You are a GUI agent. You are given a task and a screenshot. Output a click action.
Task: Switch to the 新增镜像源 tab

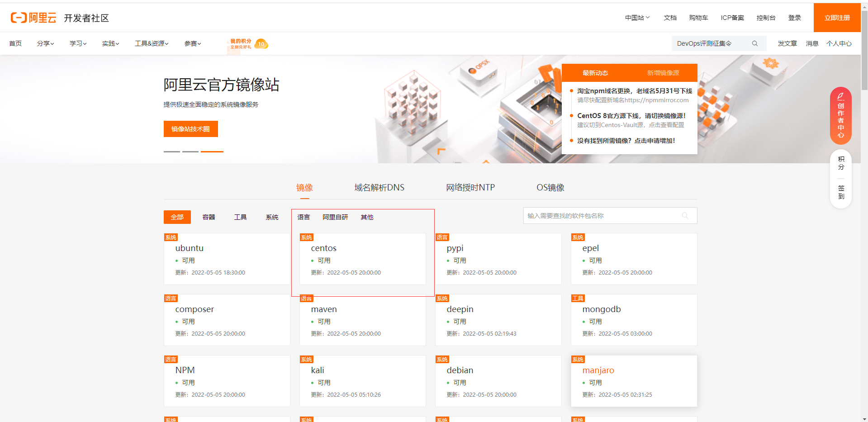(x=663, y=73)
